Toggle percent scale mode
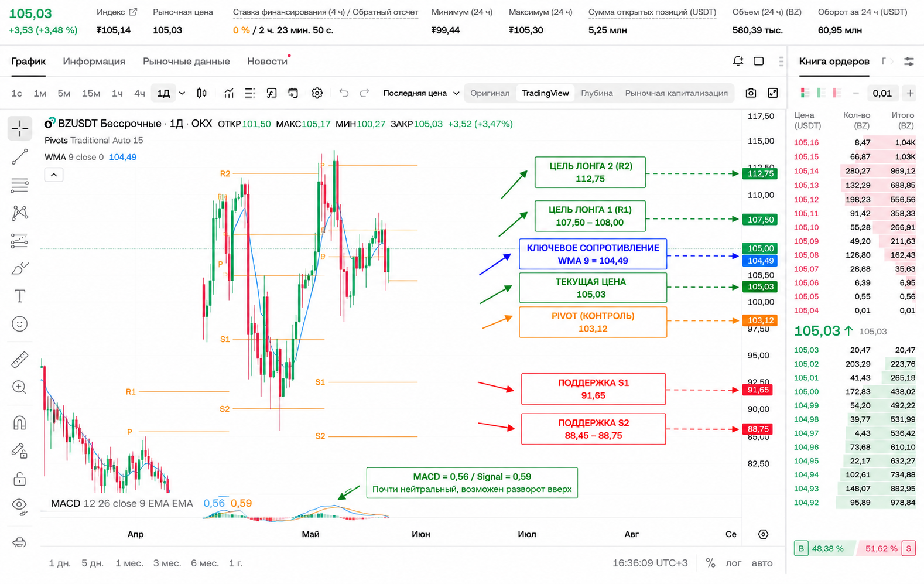924x584 pixels. coord(710,563)
